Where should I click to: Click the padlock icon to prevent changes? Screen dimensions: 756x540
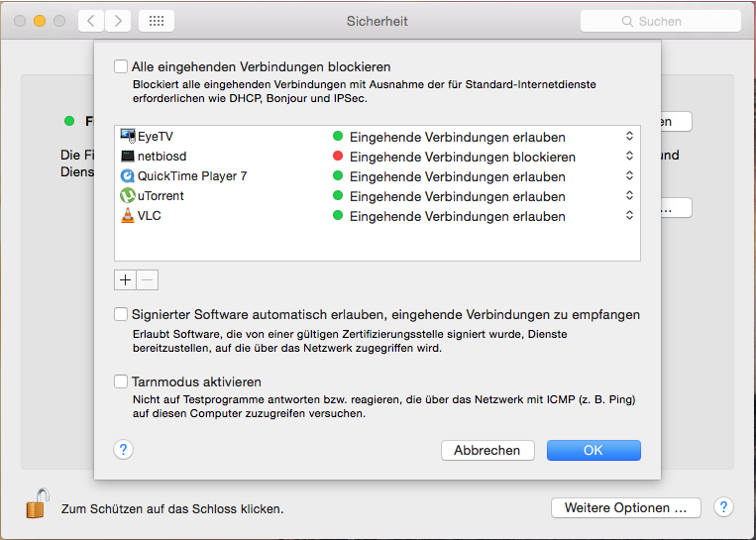[37, 504]
